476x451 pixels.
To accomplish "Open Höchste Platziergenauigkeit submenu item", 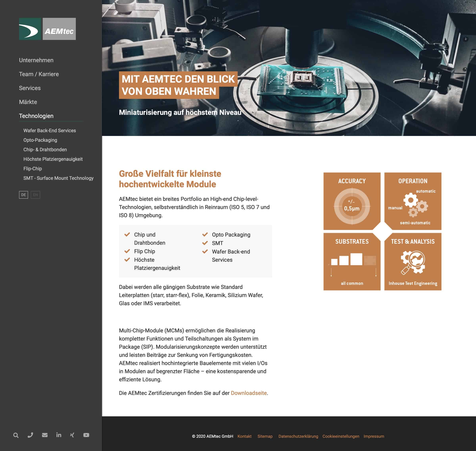I will point(53,159).
